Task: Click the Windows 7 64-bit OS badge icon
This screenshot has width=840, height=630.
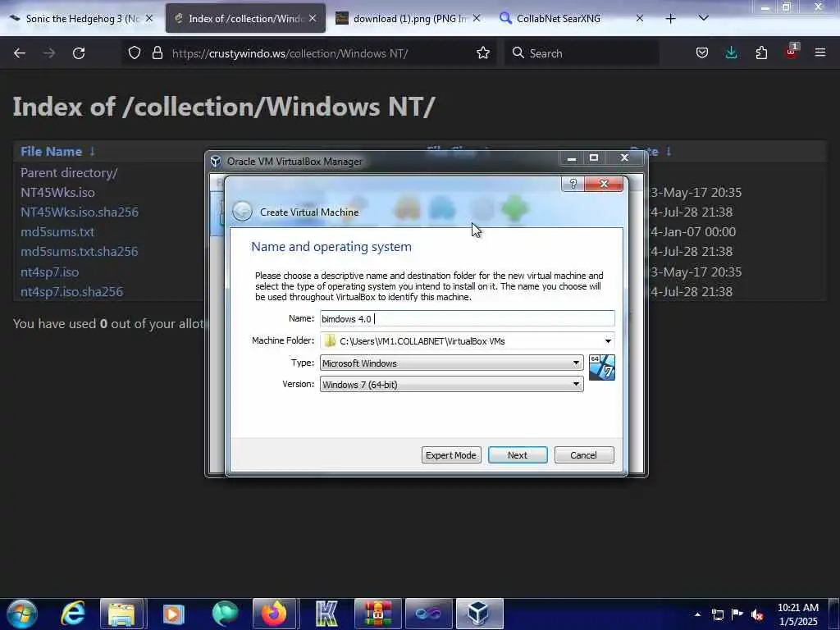Action: coord(601,367)
